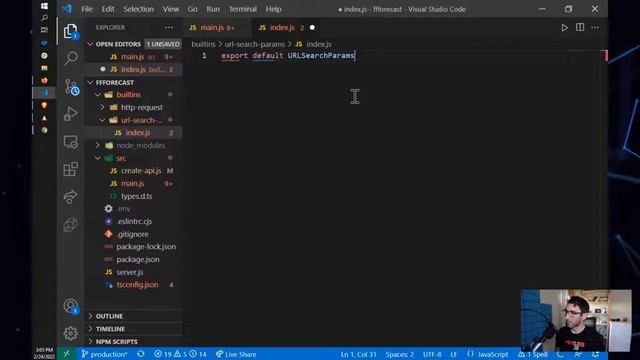Viewport: 640px width, 360px height.
Task: Click the feedback icon in status bar
Action: click(578, 354)
